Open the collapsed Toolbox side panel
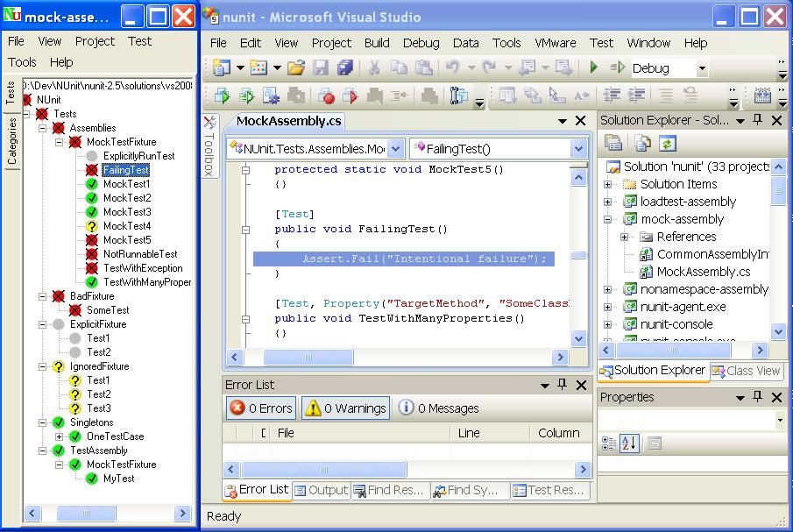 pos(210,145)
